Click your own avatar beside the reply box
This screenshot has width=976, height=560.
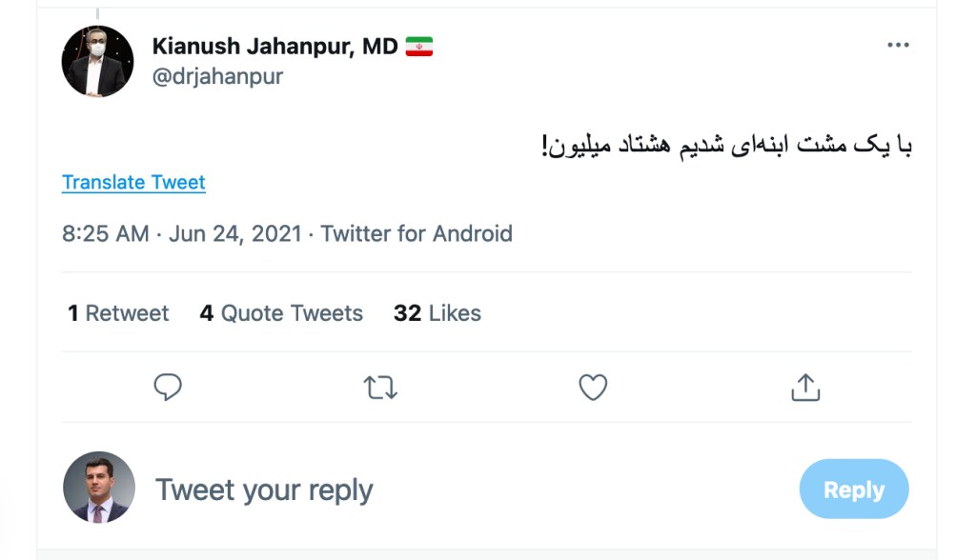99,488
